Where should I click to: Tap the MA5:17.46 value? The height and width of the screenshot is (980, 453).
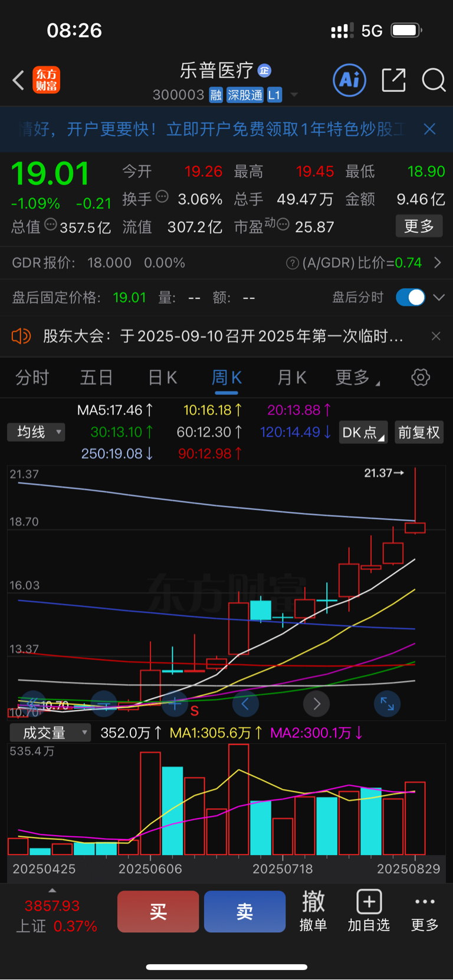pyautogui.click(x=115, y=410)
